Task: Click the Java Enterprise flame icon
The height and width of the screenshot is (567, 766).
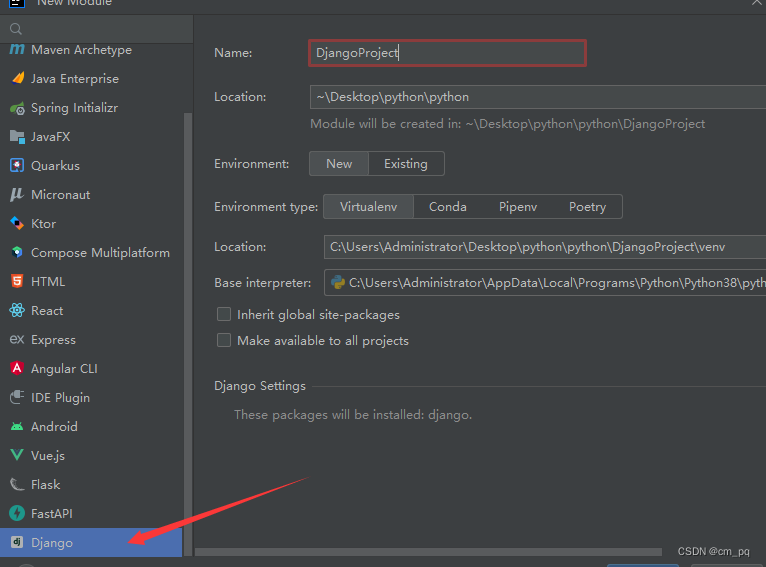Action: pyautogui.click(x=17, y=78)
